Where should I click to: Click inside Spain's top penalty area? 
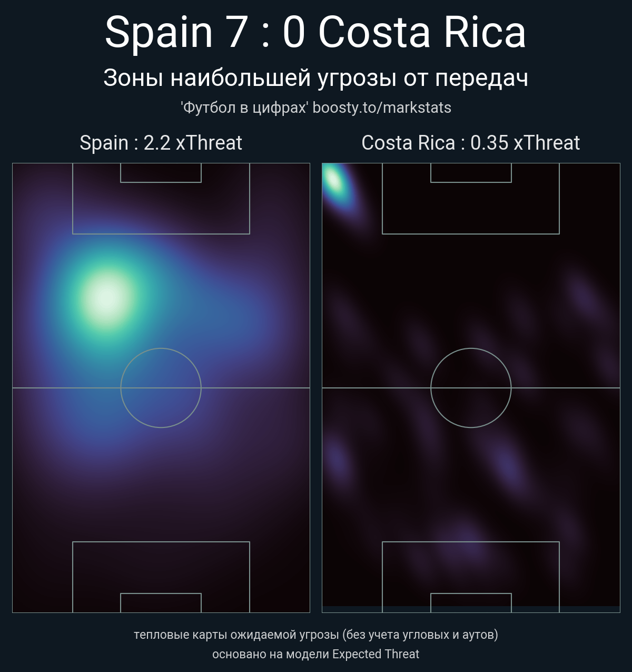(161, 209)
